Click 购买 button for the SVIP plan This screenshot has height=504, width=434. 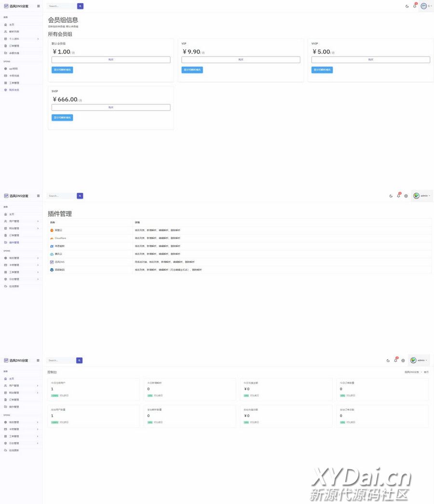coord(111,108)
